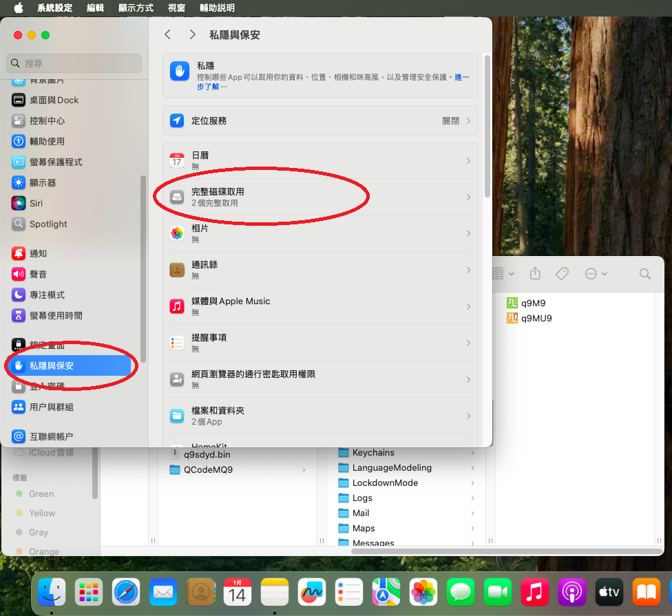Go forward with the right arrow button
This screenshot has width=672, height=616.
(x=192, y=34)
